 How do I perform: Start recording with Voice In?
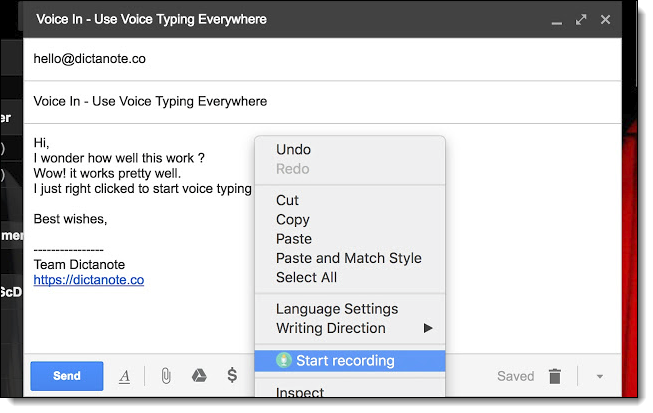350,361
